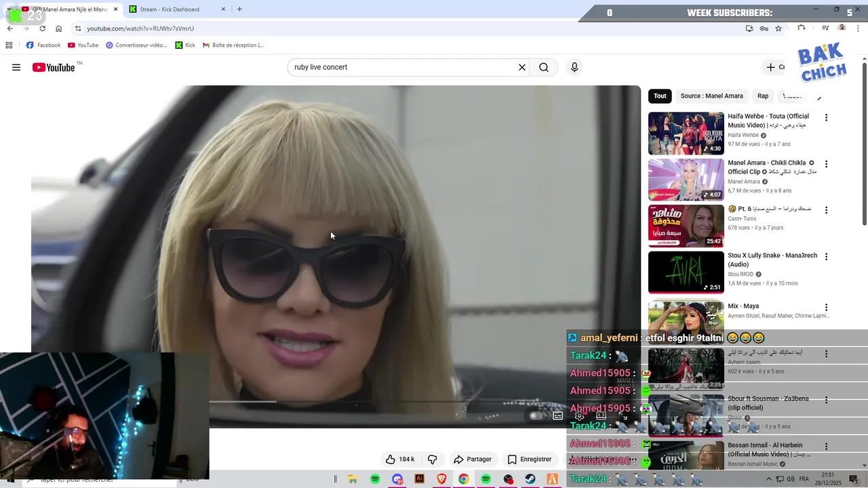Select the Tout filter chip
This screenshot has height=488, width=868.
pos(660,96)
